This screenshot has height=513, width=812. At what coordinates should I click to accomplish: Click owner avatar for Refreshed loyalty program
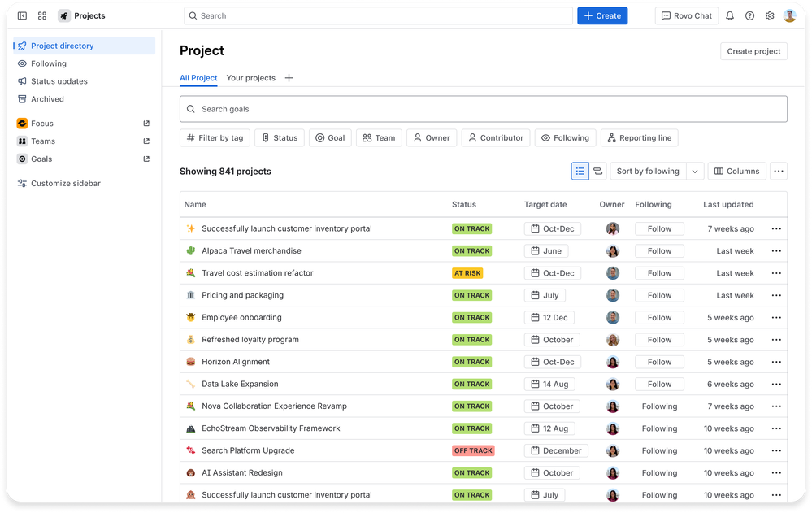coord(613,340)
